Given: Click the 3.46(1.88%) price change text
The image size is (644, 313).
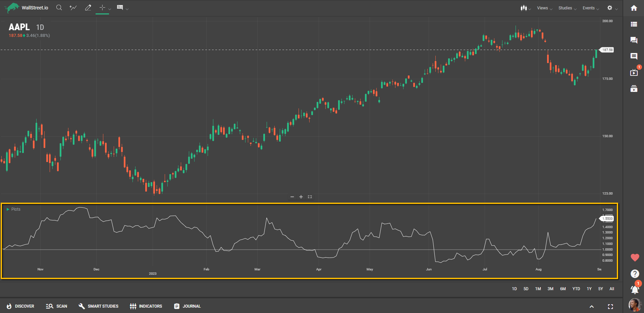Looking at the screenshot, I should tap(38, 36).
